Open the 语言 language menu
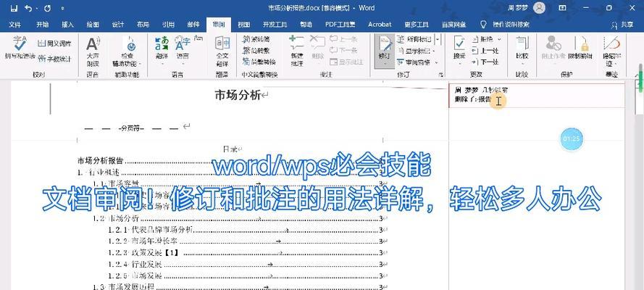Viewport: 644px width, 290px height. (x=183, y=50)
